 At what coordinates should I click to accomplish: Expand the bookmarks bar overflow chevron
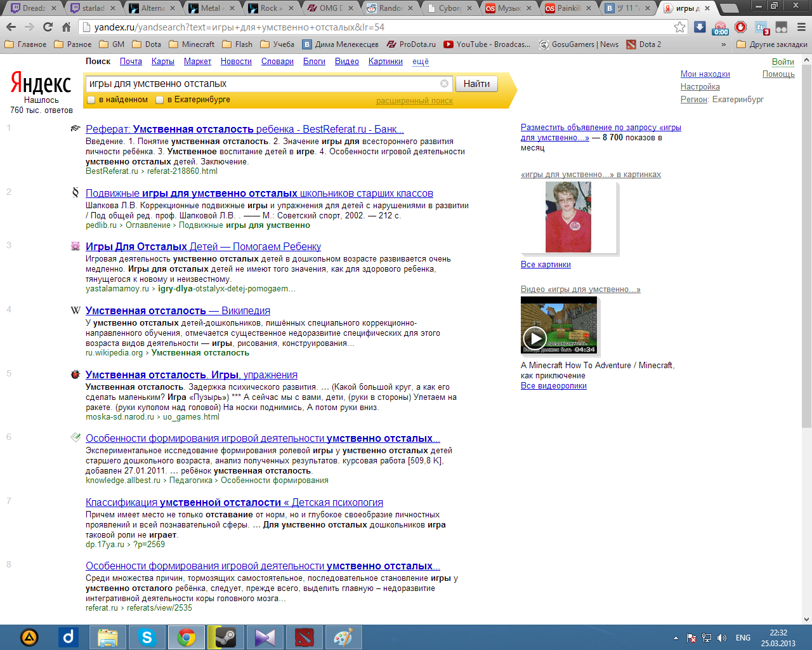(724, 44)
